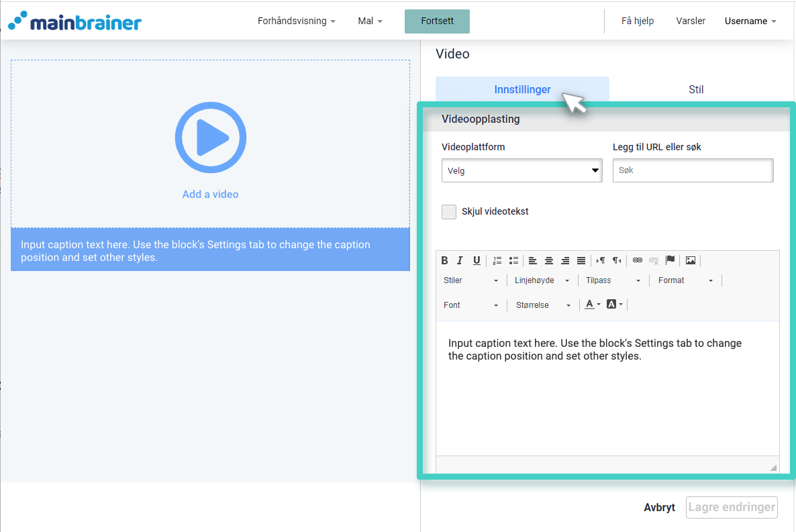The width and height of the screenshot is (796, 532).
Task: Apply italic formatting to caption
Action: pos(460,260)
